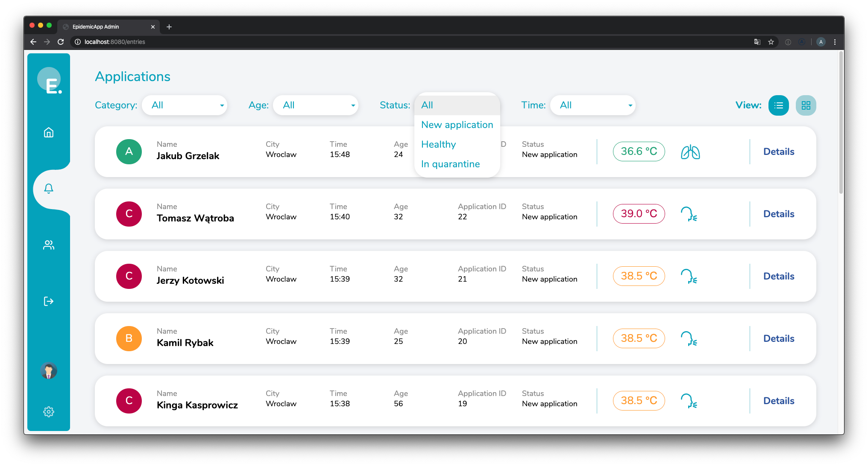
Task: Click the E. logo in sidebar
Action: 50,80
